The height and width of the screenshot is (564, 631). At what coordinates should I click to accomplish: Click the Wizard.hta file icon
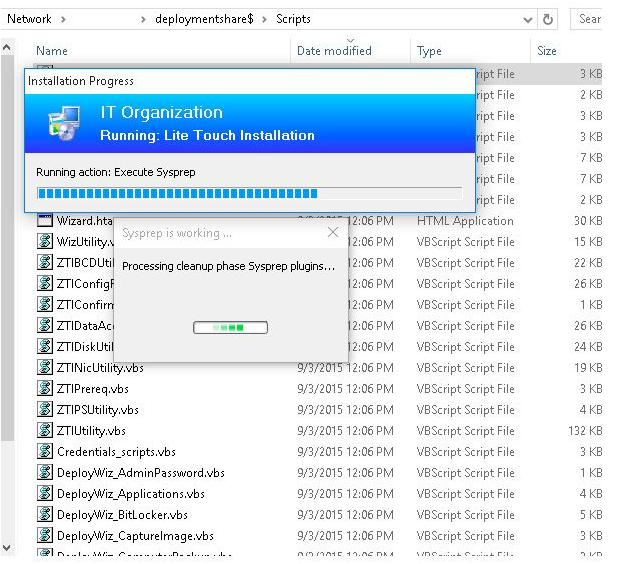pos(45,220)
